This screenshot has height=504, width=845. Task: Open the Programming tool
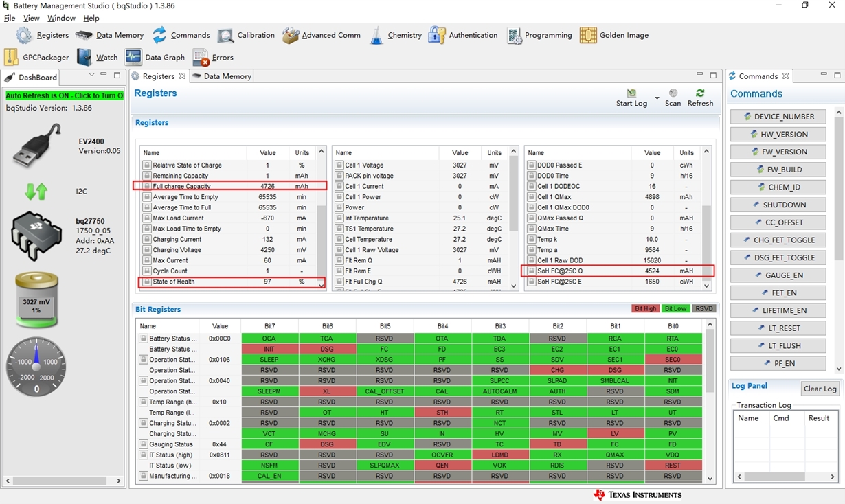pos(539,35)
